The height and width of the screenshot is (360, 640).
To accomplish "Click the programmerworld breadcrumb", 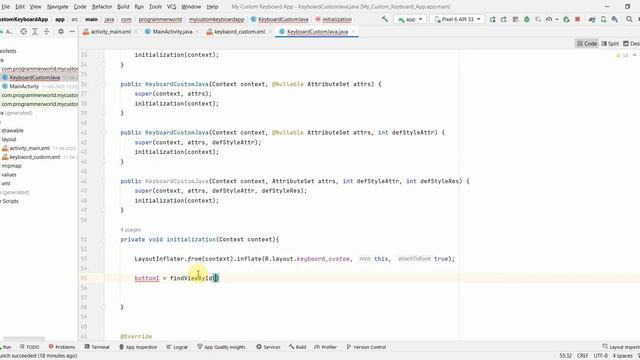I will click(160, 19).
